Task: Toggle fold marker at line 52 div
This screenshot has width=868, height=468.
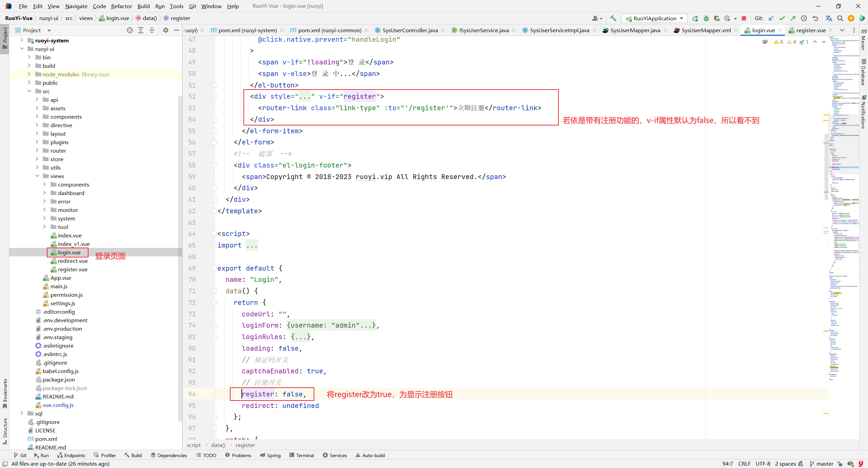Action: [x=214, y=97]
